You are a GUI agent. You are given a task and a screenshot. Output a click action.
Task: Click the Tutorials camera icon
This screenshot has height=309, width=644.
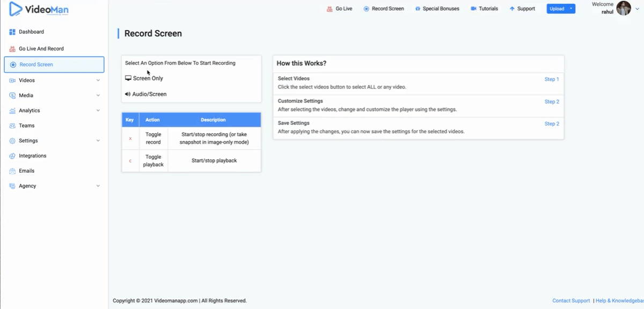[x=473, y=9]
